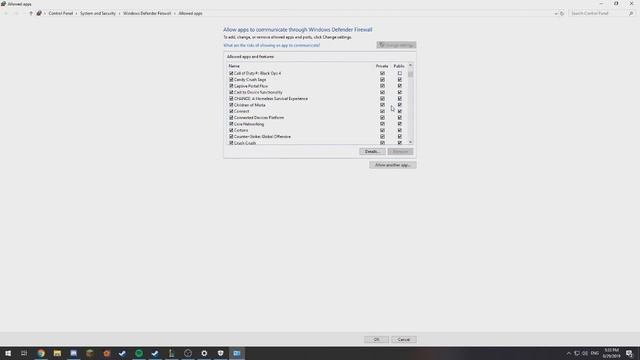Open Task View on the taskbar
This screenshot has width=640, height=360.
pyautogui.click(x=24, y=353)
